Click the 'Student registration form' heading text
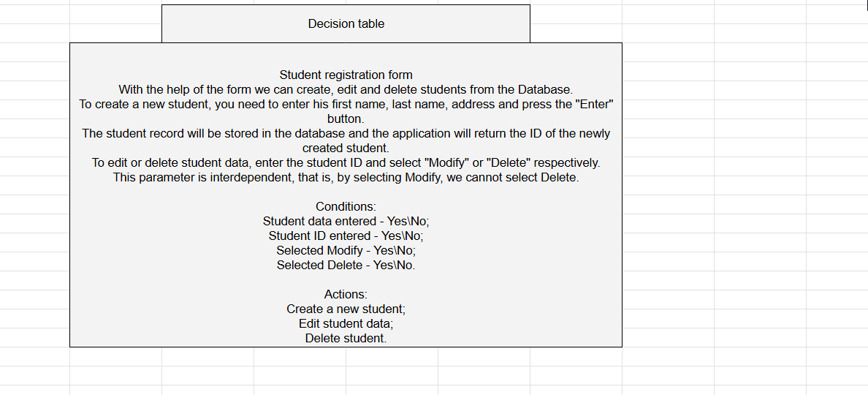The height and width of the screenshot is (395, 868). point(346,75)
